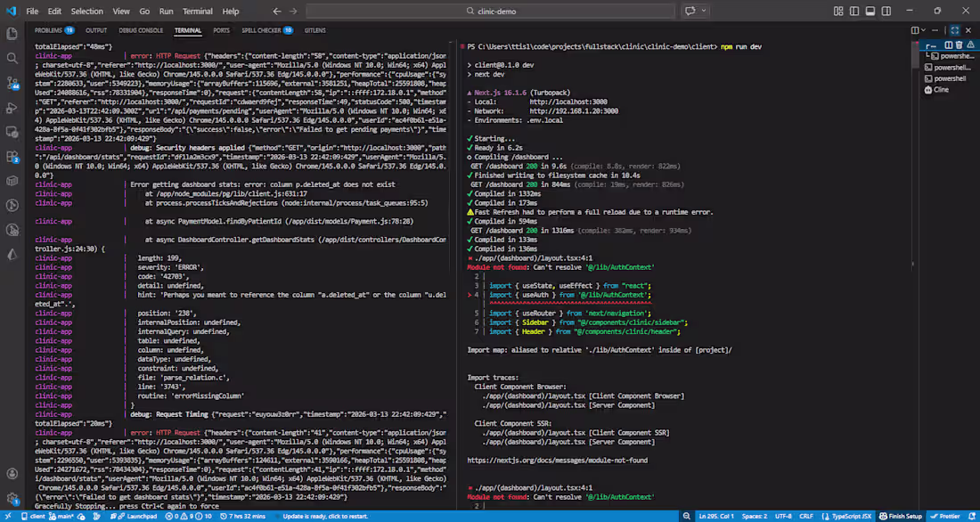Switch to the PORTS tab
Screen dimensions: 980x522
point(221,30)
